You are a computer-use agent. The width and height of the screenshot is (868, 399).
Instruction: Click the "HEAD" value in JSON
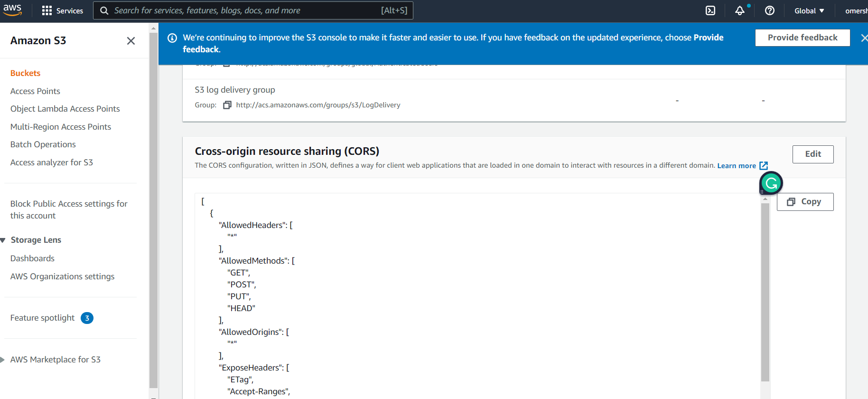241,308
